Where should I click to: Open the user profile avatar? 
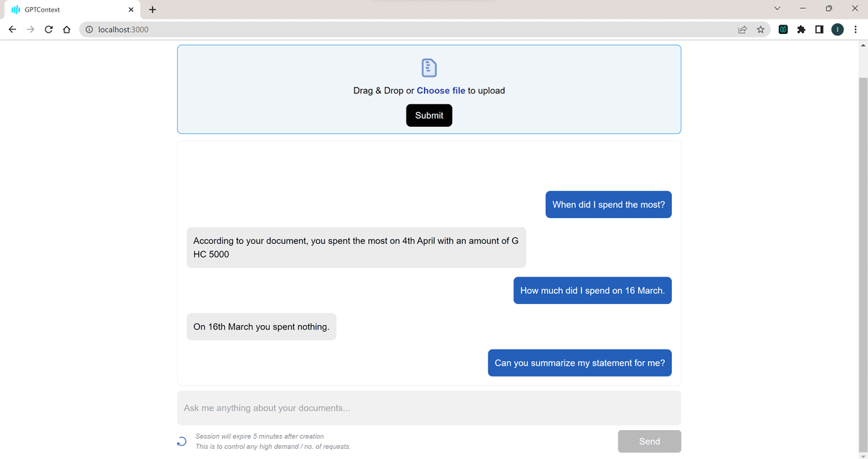pos(838,30)
